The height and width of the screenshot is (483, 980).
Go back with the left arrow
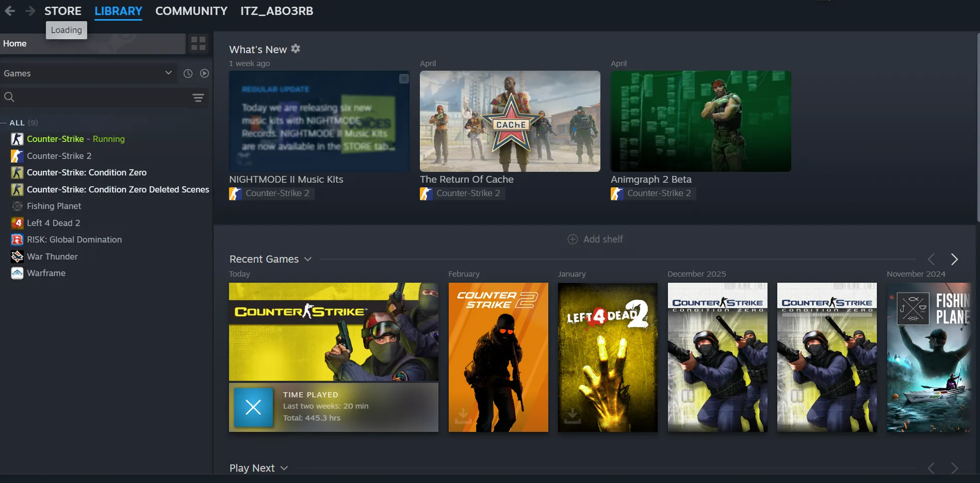tap(10, 11)
